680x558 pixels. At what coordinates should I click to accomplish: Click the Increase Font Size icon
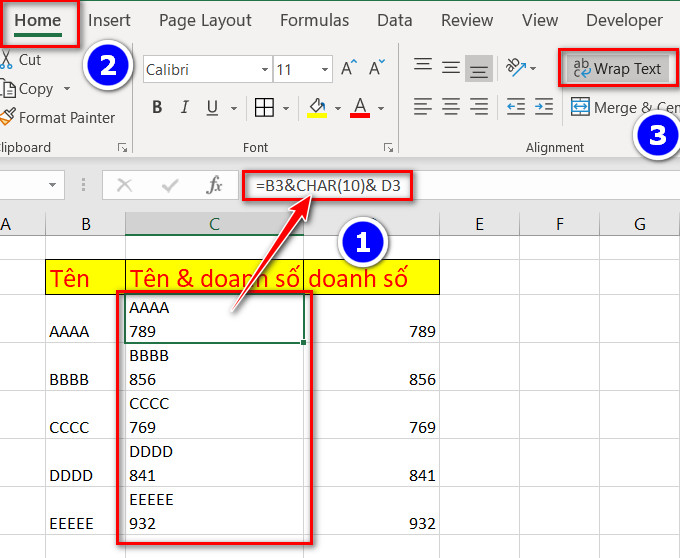coord(348,69)
